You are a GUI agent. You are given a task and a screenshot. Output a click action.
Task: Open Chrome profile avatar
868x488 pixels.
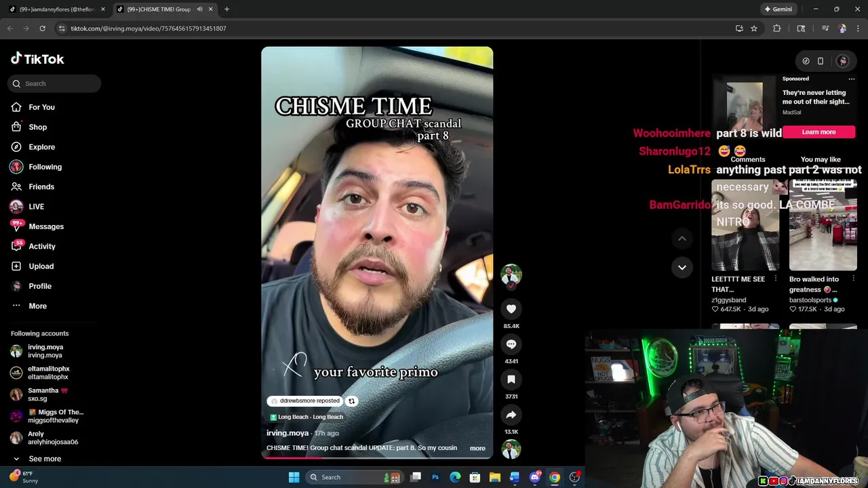pos(842,28)
